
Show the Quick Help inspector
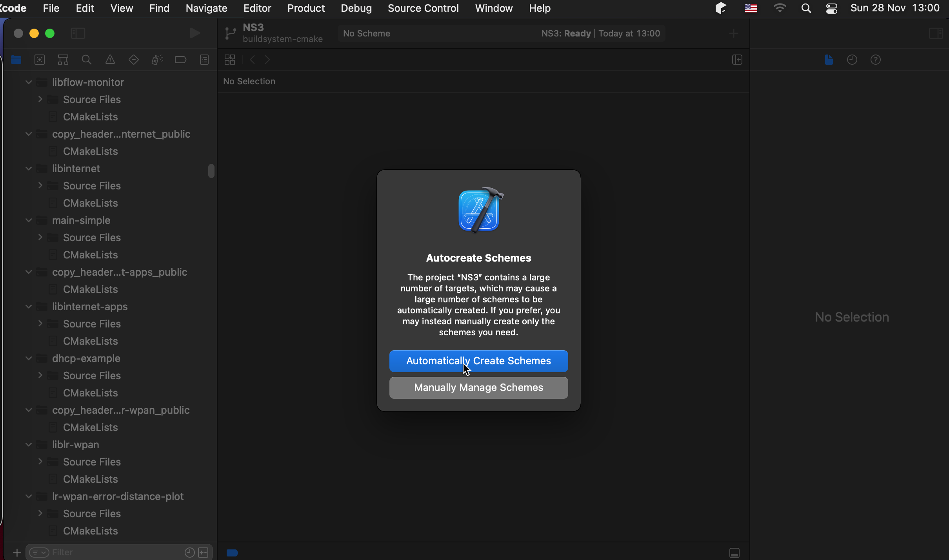876,60
